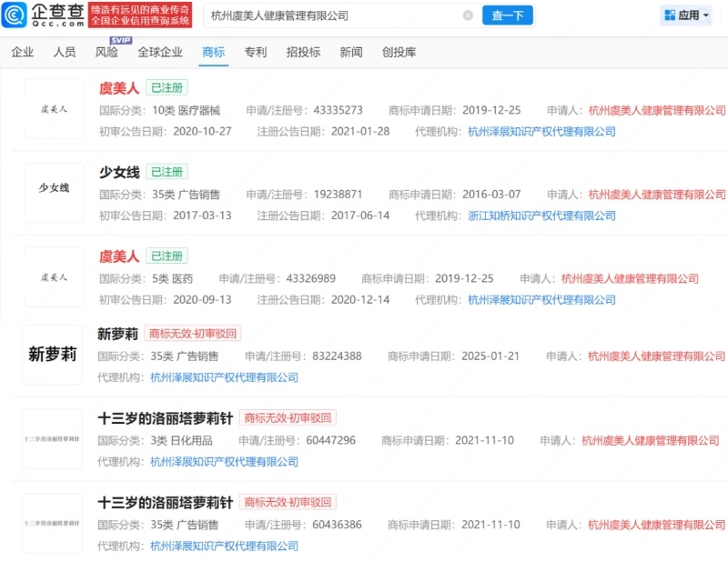The image size is (728, 562).
Task: Open the 应用 grid icon menu
Action: point(670,15)
